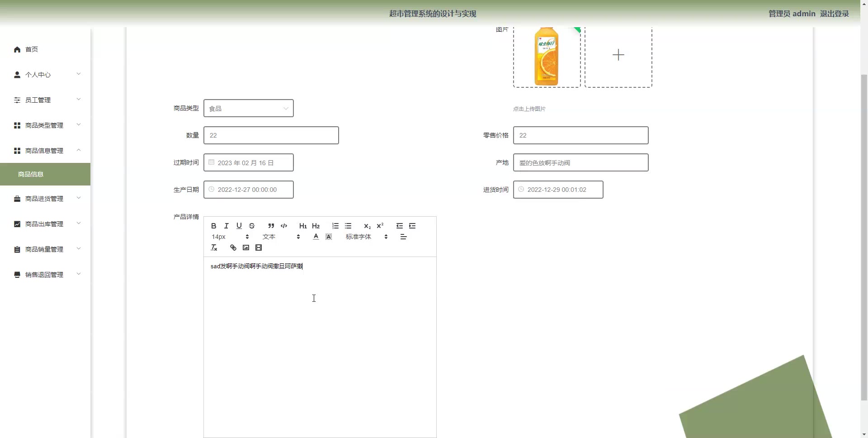The image size is (868, 438).
Task: Select the 商品信息 submenu item
Action: point(45,174)
